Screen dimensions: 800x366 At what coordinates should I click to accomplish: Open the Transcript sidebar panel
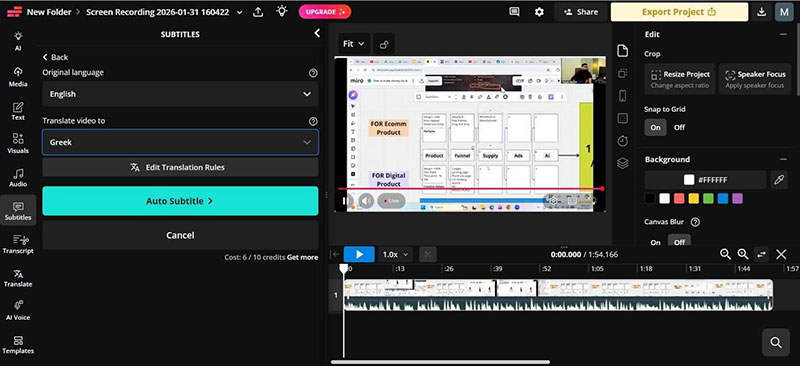click(x=18, y=244)
